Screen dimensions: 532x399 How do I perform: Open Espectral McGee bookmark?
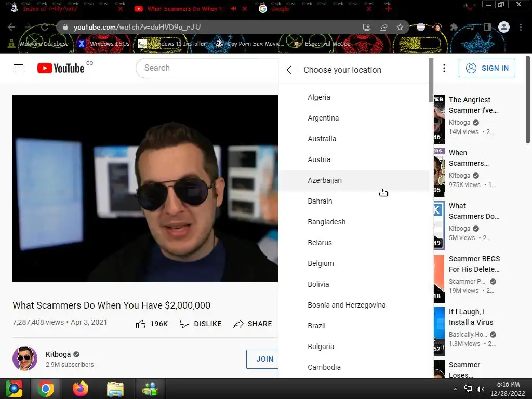[x=322, y=44]
